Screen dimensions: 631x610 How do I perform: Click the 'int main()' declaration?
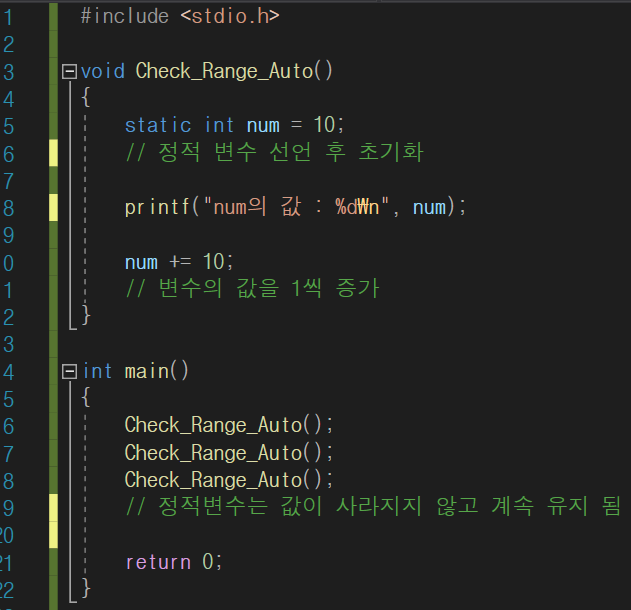pos(136,371)
